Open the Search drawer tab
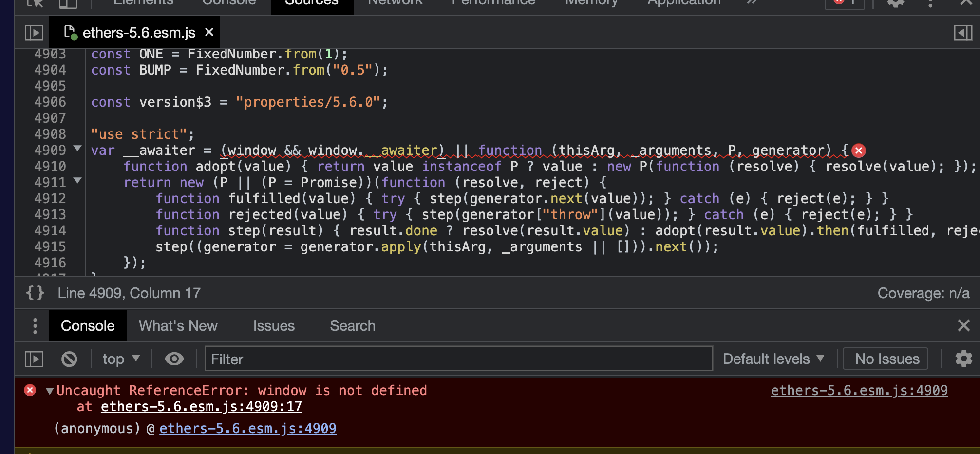The width and height of the screenshot is (980, 454). (x=353, y=326)
